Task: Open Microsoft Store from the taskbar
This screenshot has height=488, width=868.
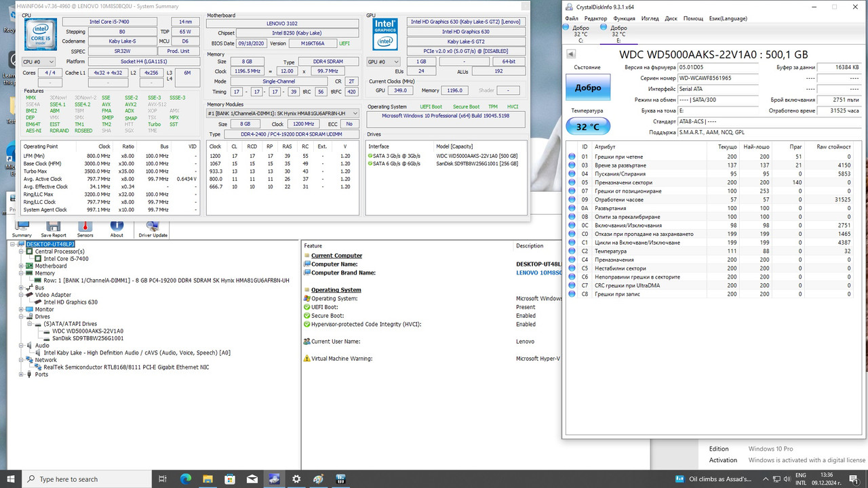Action: (x=231, y=479)
